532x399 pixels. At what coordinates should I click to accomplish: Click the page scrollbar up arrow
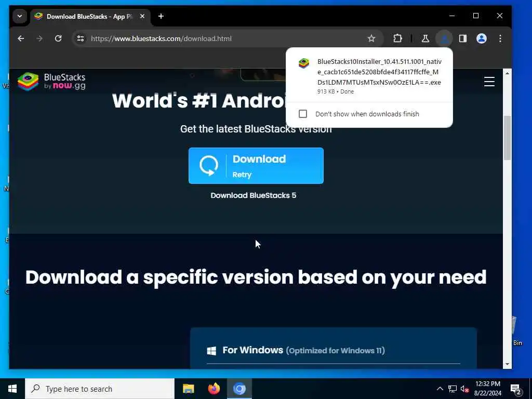[507, 73]
